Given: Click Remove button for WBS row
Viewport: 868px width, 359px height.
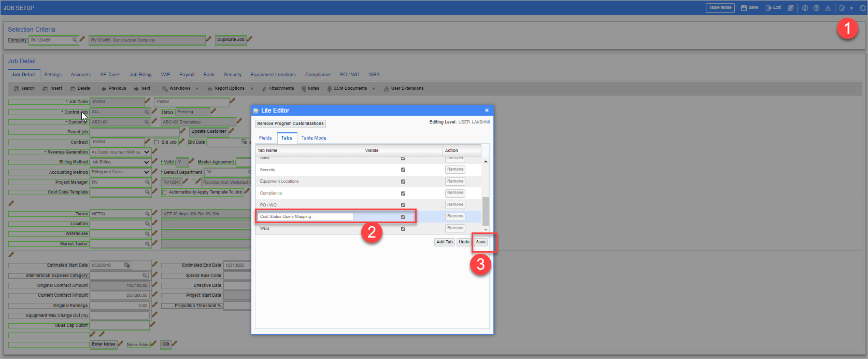Looking at the screenshot, I should click(x=455, y=228).
